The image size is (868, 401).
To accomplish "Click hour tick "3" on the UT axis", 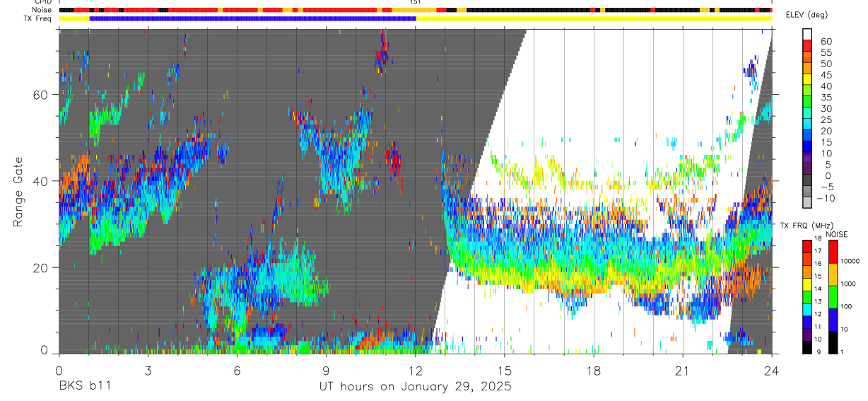I will [148, 371].
